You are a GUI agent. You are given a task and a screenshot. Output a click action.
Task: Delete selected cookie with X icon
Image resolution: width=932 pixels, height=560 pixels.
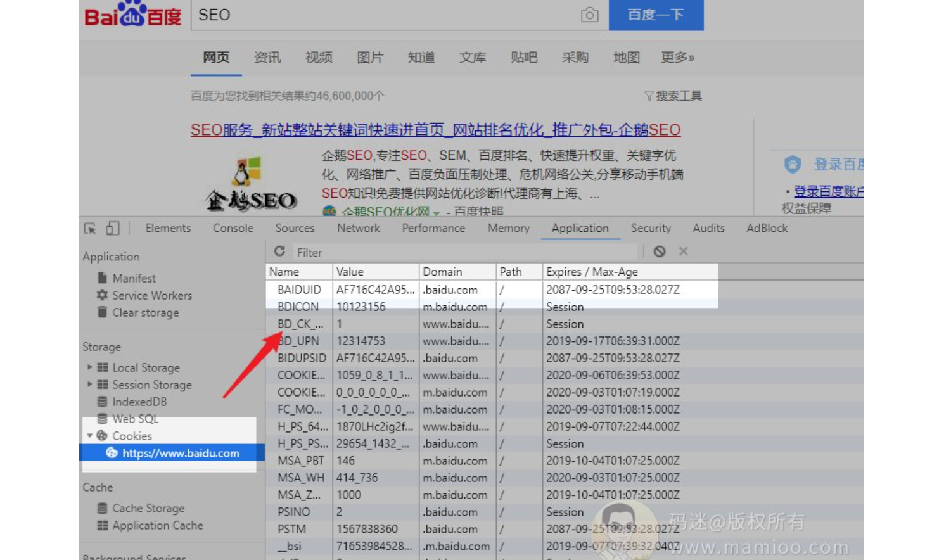coord(683,251)
